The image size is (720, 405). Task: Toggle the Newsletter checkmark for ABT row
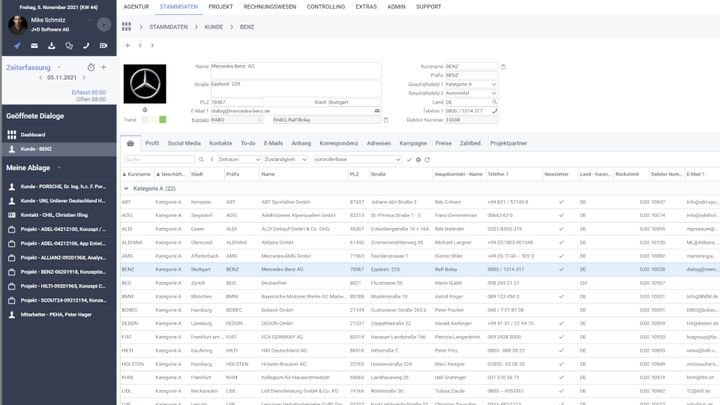(561, 201)
